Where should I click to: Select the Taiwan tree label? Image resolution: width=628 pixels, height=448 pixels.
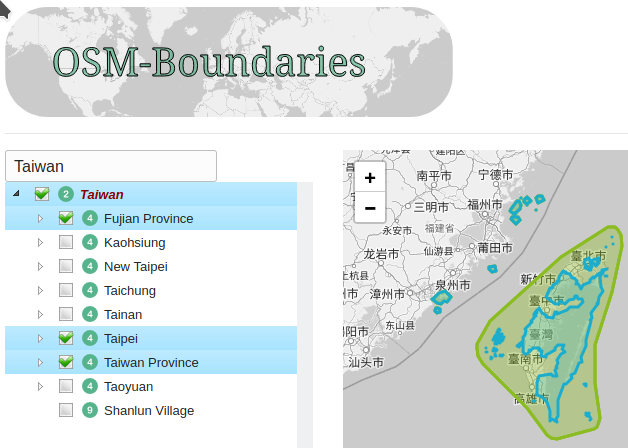pyautogui.click(x=102, y=195)
